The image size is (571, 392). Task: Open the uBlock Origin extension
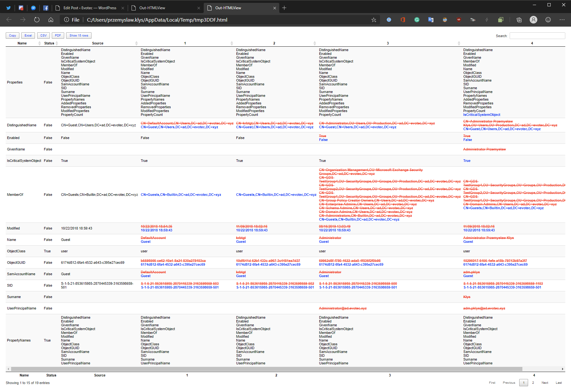coord(459,20)
